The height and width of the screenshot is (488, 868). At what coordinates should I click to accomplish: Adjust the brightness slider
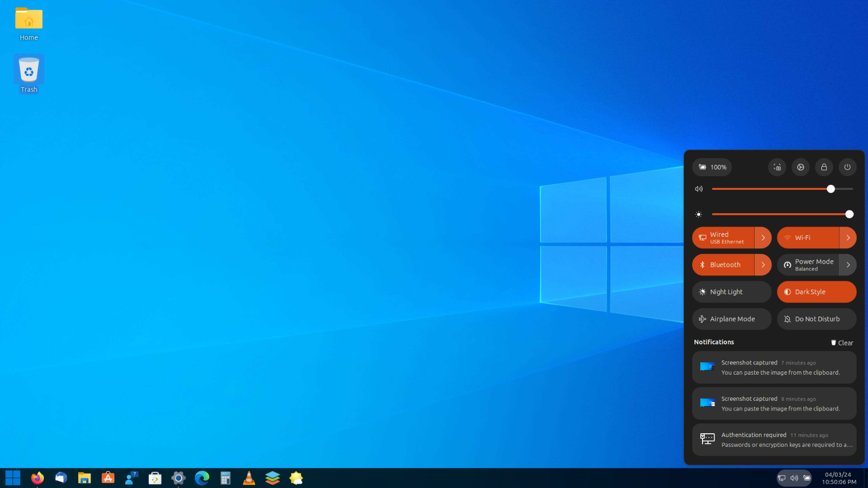click(x=782, y=214)
